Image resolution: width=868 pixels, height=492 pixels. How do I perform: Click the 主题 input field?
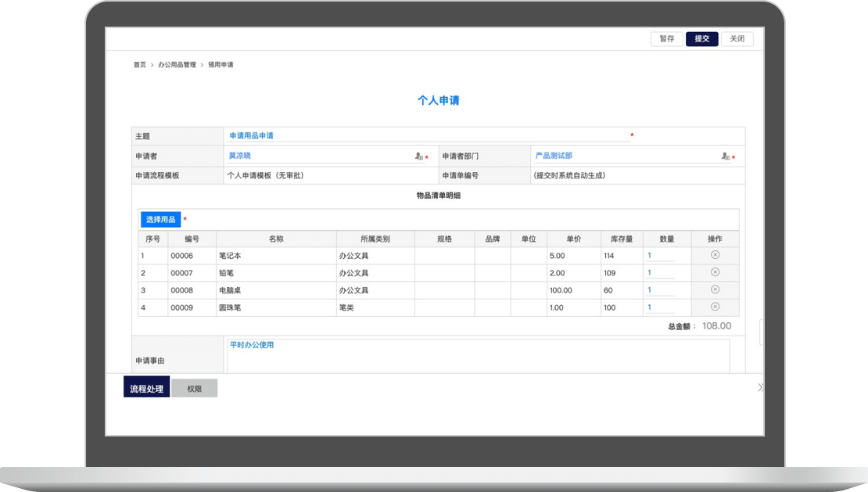coord(426,135)
